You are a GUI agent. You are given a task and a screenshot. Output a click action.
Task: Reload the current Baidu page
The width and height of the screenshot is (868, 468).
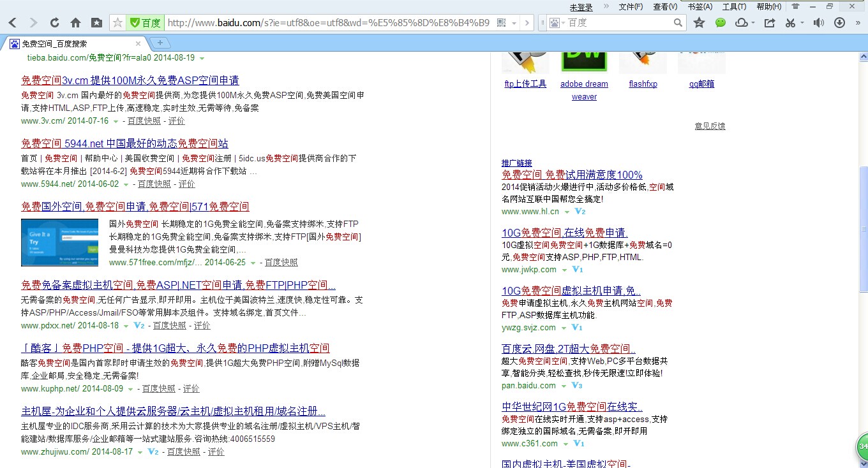click(54, 23)
